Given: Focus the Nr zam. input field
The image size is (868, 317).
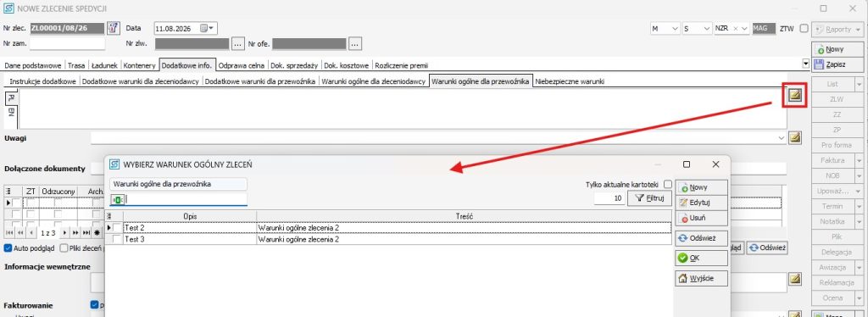Looking at the screenshot, I should [67, 43].
